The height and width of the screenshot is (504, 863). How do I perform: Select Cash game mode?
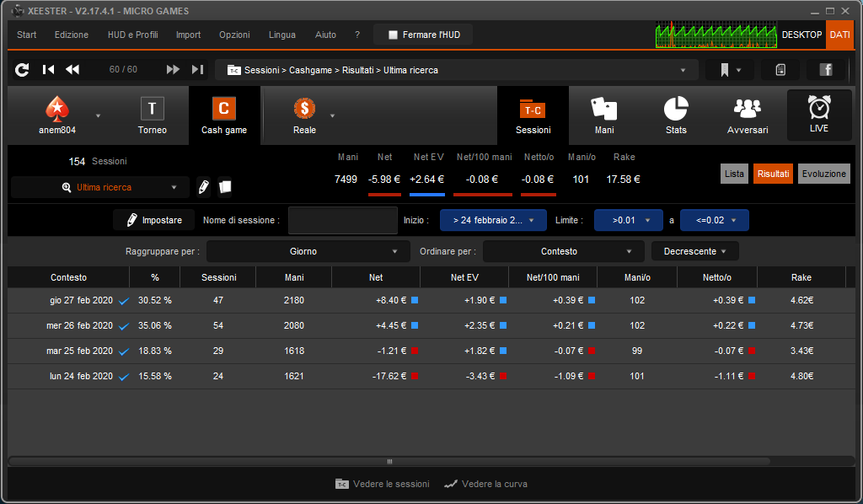pyautogui.click(x=224, y=115)
